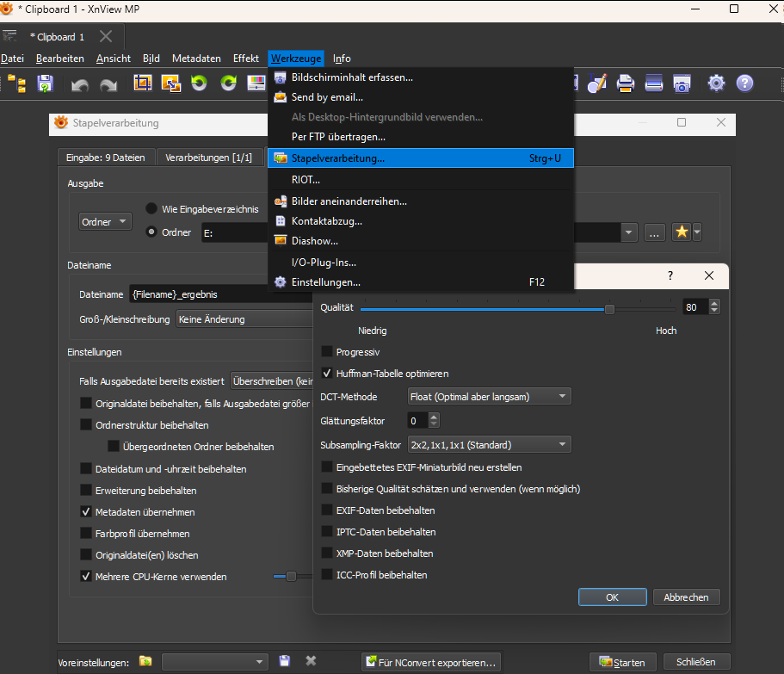784x674 pixels.
Task: Rotate image counter-clockwise icon
Action: point(200,83)
